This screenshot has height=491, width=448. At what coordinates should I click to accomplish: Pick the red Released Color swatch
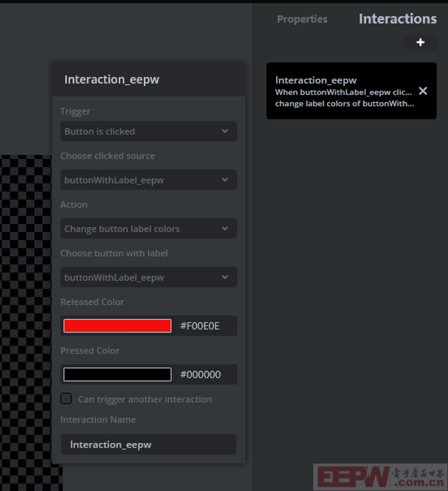(117, 326)
